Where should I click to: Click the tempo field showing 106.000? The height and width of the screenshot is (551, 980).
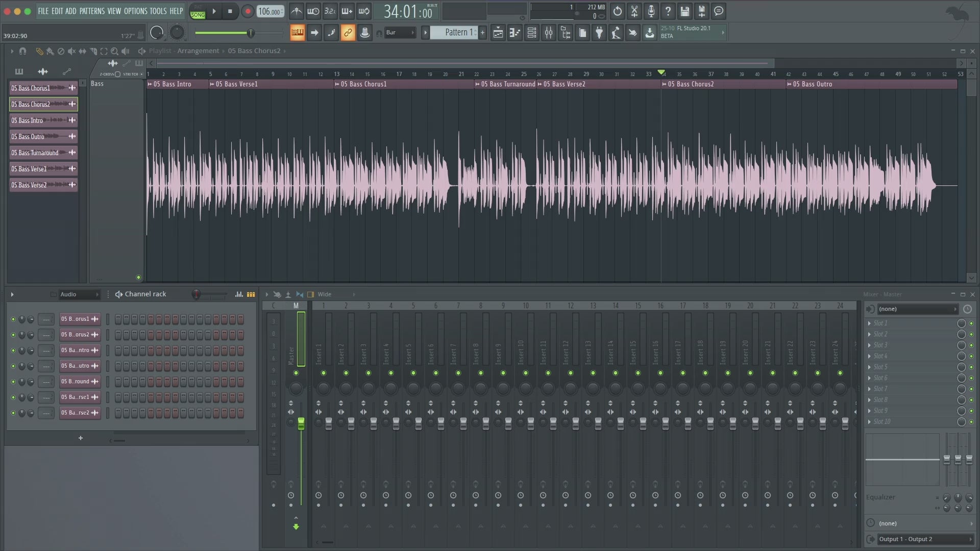point(271,11)
